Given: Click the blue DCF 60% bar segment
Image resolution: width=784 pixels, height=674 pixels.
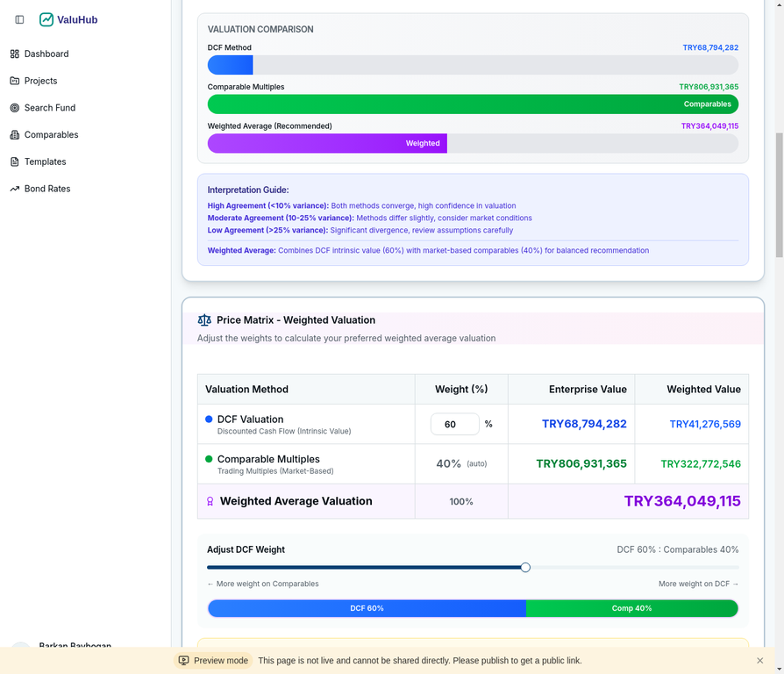Looking at the screenshot, I should pyautogui.click(x=367, y=608).
